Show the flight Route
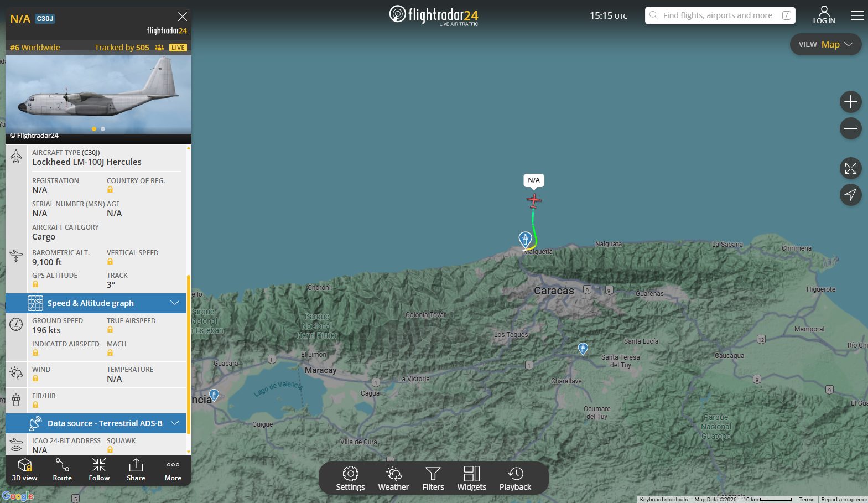Screen dimensions: 868x503 tap(62, 470)
